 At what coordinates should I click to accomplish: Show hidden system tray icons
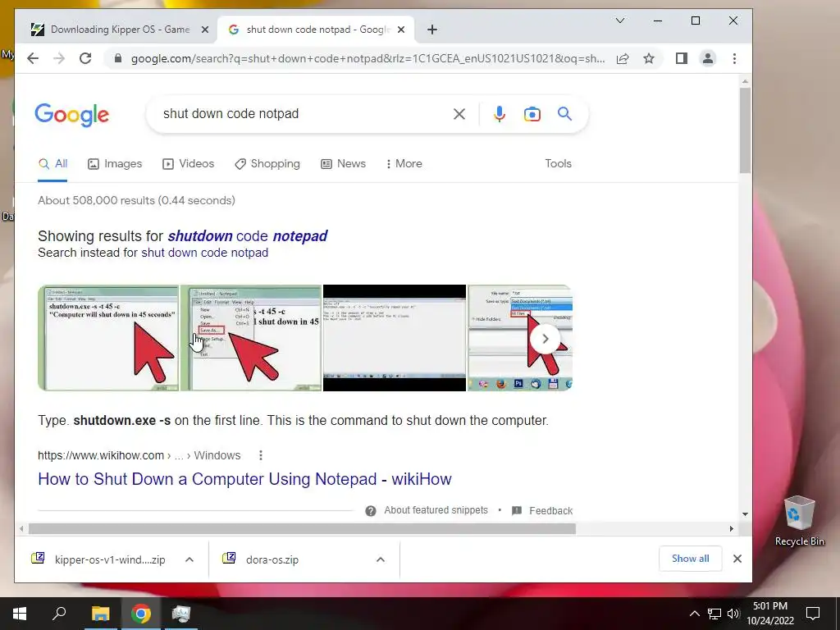694,614
